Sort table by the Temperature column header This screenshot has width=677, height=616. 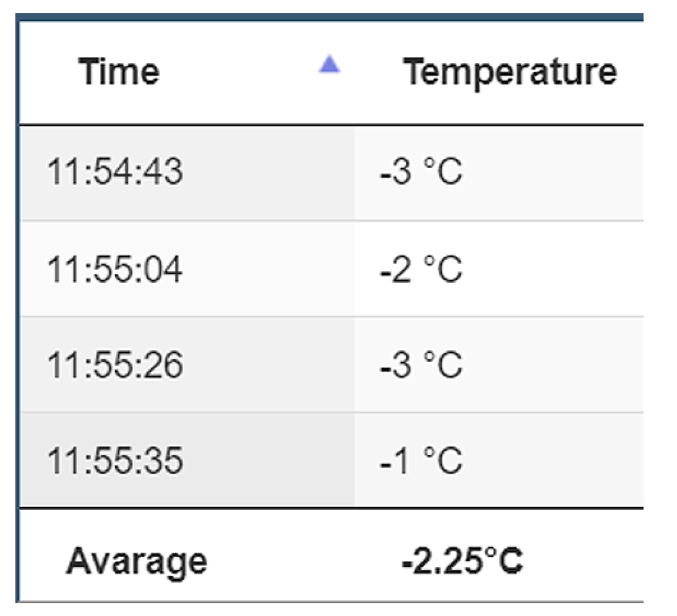point(509,72)
